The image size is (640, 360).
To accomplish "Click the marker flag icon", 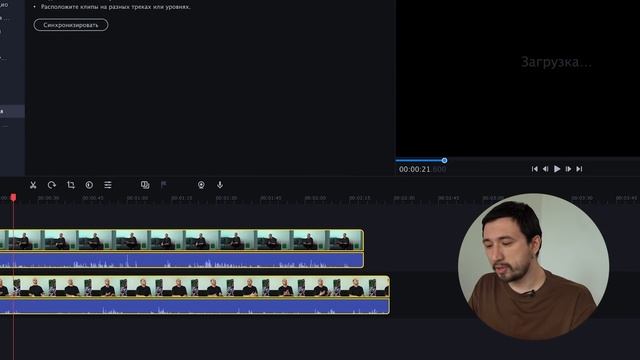I will [163, 185].
